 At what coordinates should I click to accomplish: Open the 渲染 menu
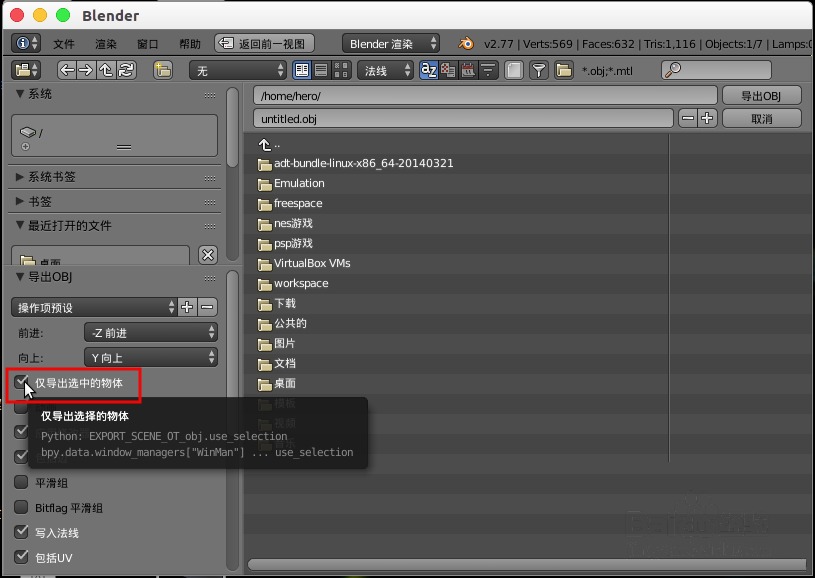[x=106, y=44]
